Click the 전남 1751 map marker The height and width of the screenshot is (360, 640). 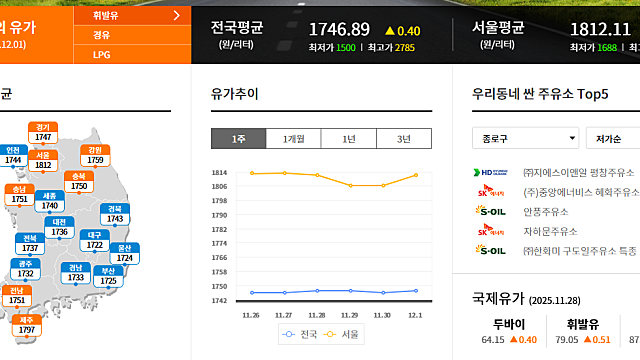(17, 296)
